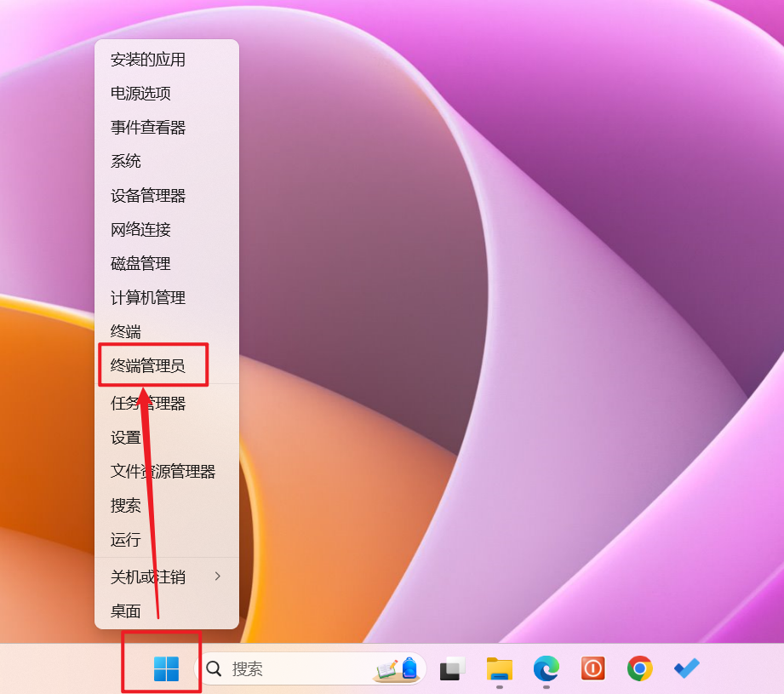
Task: Open 任务管理器 from the menu
Action: (167, 403)
